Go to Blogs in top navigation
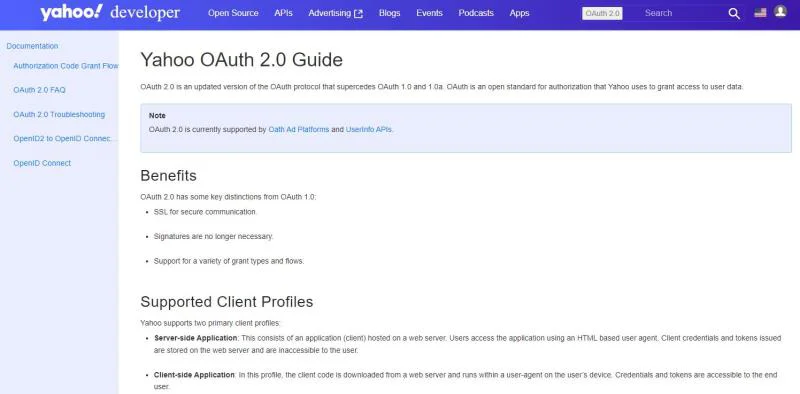The image size is (800, 394). [x=389, y=13]
